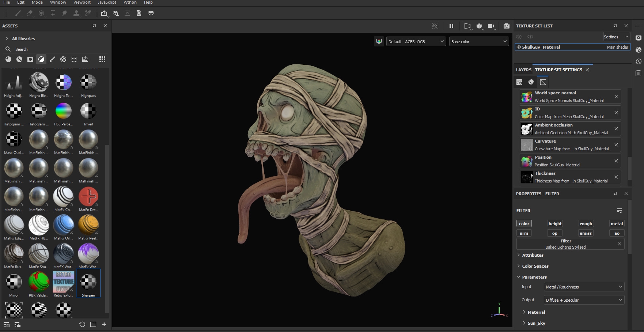The image size is (644, 332).
Task: Toggle the color channel button
Action: pyautogui.click(x=524, y=224)
